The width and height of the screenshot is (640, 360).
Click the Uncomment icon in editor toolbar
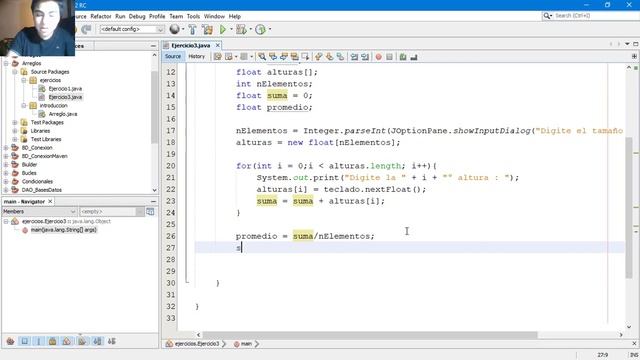(x=414, y=57)
